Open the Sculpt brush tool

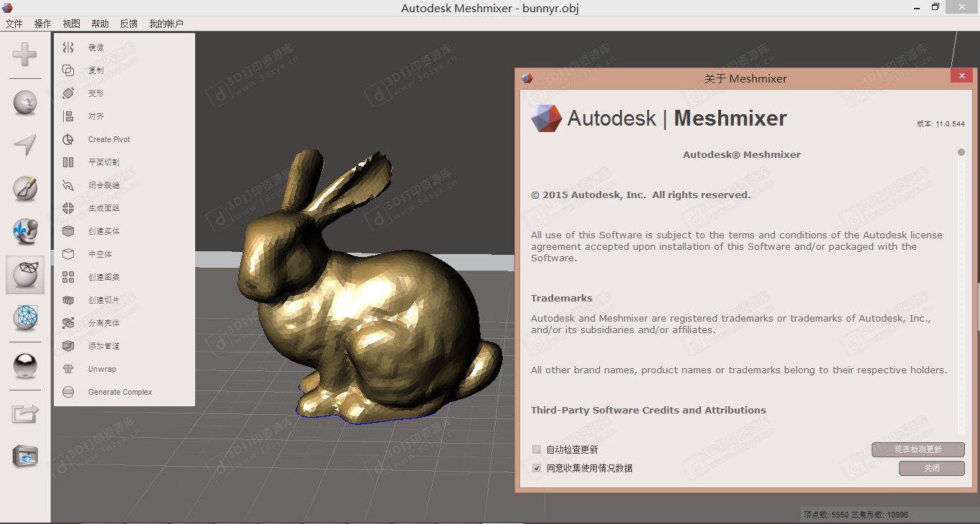(x=25, y=189)
